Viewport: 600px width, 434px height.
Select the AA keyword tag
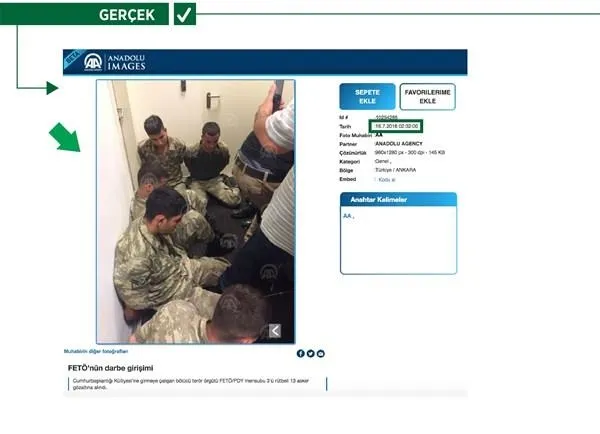(348, 216)
